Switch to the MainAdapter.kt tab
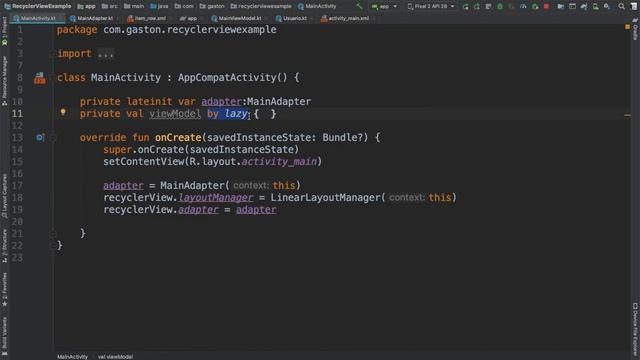Screen dimensions: 640x360 pyautogui.click(x=93, y=18)
